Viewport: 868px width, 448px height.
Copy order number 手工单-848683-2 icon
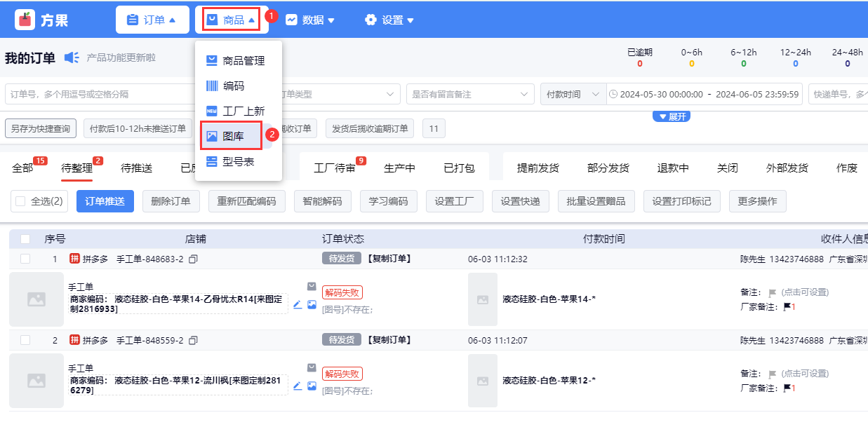pos(193,259)
